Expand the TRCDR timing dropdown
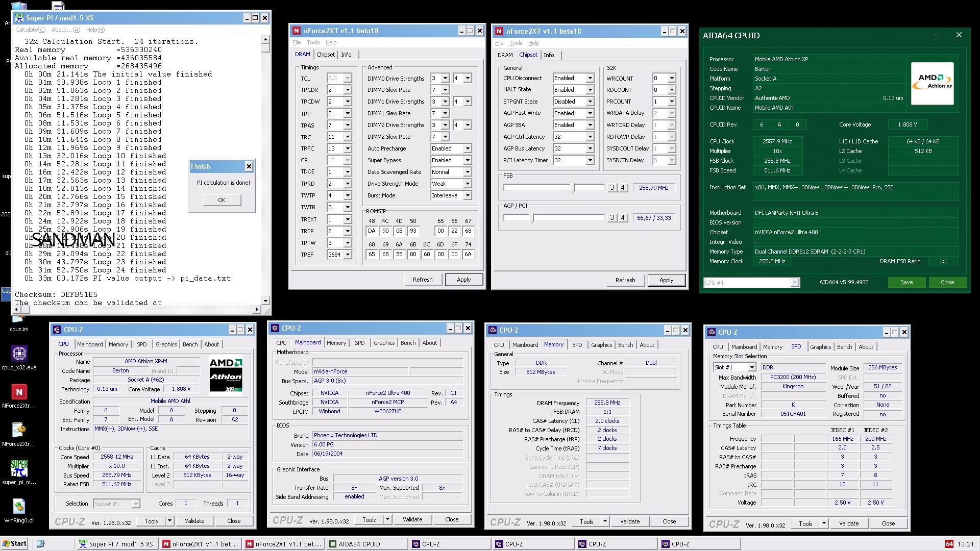Viewport: 980px width, 551px height. [x=348, y=90]
